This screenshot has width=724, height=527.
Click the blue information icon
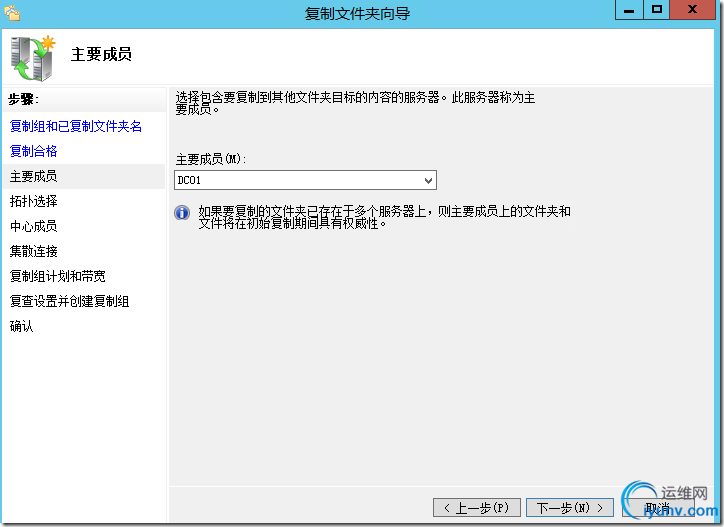coord(182,212)
